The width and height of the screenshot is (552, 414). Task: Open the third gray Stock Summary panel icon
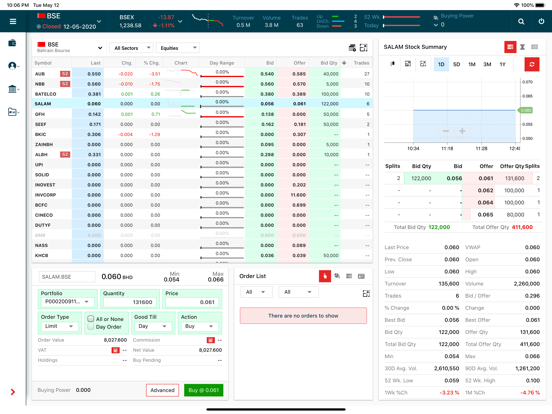tap(534, 47)
